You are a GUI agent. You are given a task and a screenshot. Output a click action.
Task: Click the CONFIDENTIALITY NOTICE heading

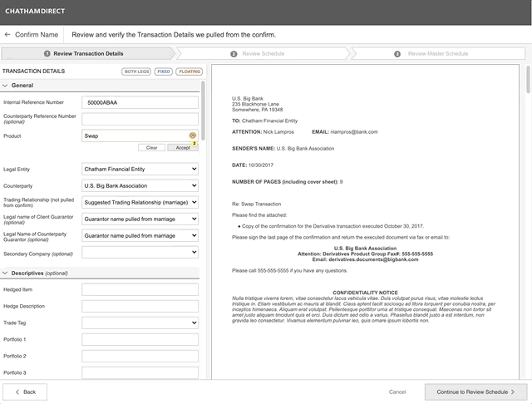coord(365,293)
